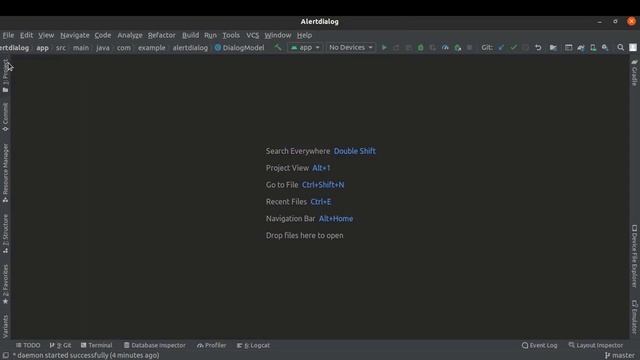Open the Project tool window tab
The height and width of the screenshot is (360, 640).
(x=5, y=76)
